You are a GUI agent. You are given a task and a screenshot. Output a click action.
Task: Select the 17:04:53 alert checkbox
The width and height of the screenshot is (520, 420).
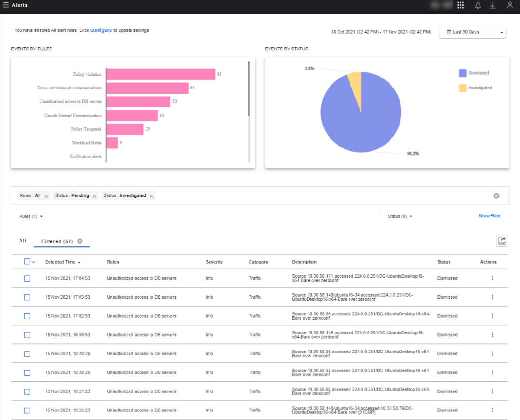pyautogui.click(x=27, y=279)
